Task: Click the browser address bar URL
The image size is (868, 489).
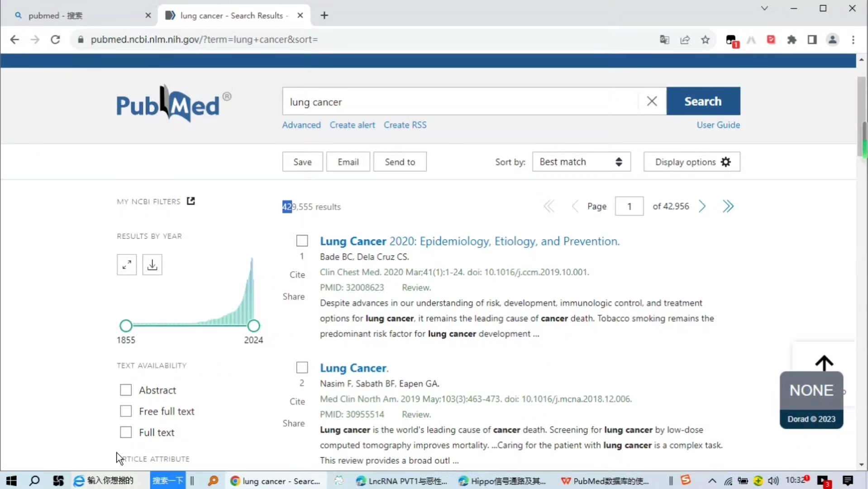Action: coord(204,39)
